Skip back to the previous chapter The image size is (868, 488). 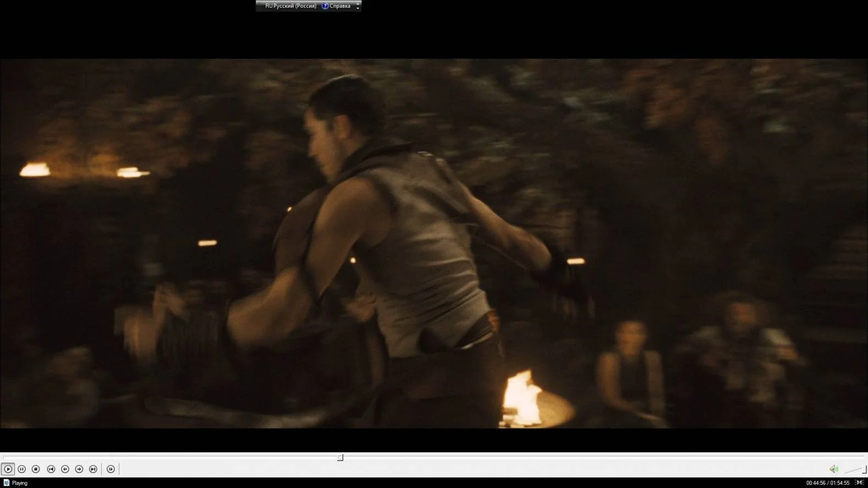click(x=51, y=469)
